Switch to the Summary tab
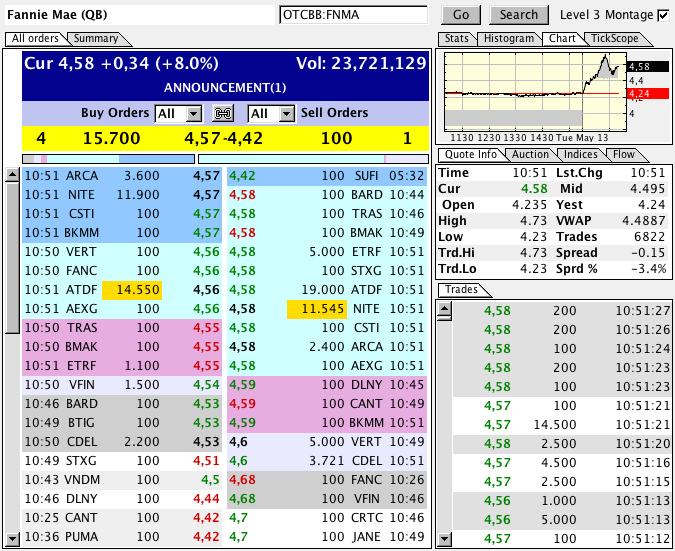 [96, 38]
